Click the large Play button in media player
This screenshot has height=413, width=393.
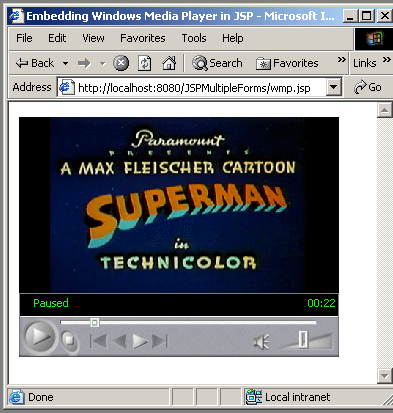coord(39,337)
